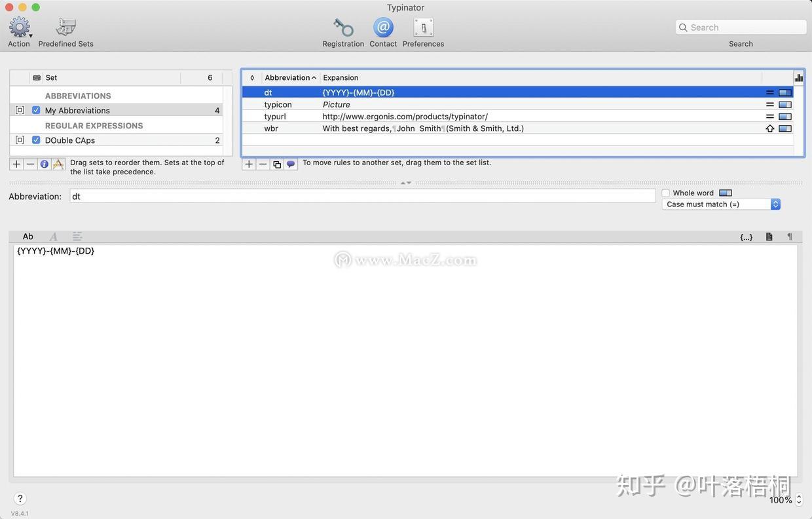Image resolution: width=812 pixels, height=519 pixels.
Task: Enable the Whole word checkbox
Action: click(x=666, y=193)
